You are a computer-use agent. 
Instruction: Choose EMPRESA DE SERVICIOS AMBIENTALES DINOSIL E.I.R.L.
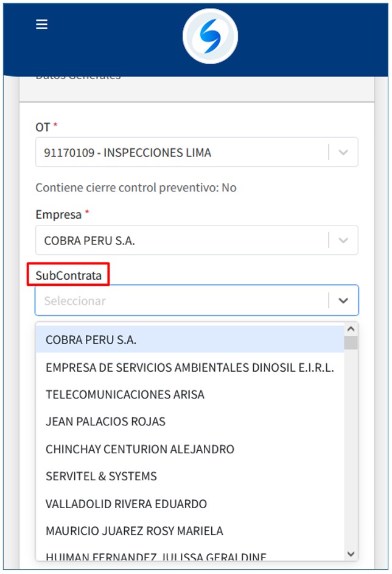pos(190,367)
